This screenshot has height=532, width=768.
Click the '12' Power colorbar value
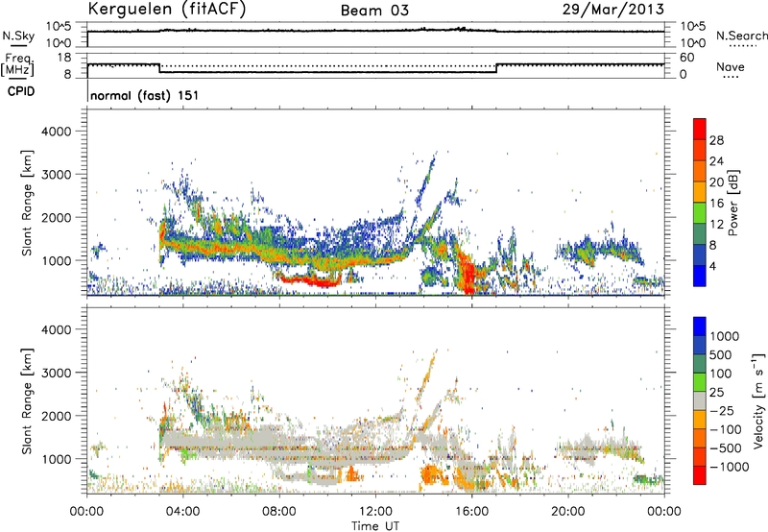[x=716, y=225]
